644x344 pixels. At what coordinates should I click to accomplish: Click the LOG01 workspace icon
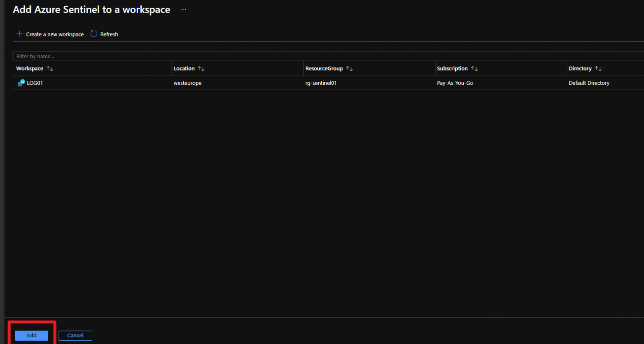pyautogui.click(x=21, y=83)
